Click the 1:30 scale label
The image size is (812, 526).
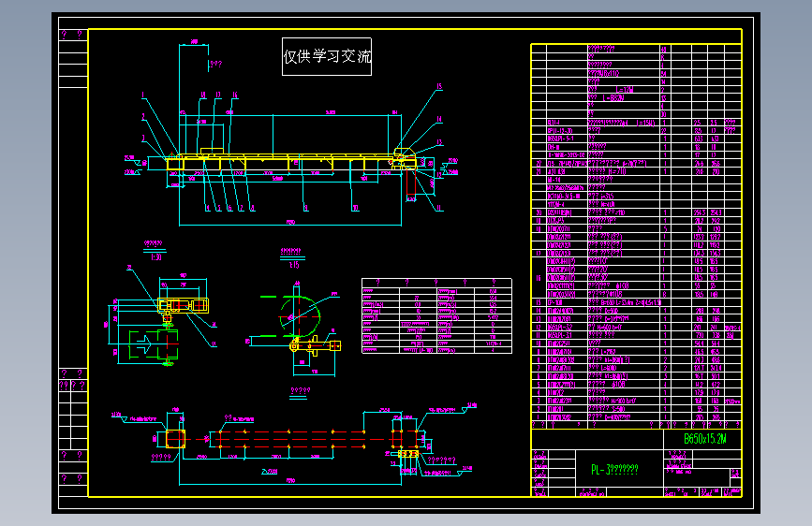click(155, 256)
